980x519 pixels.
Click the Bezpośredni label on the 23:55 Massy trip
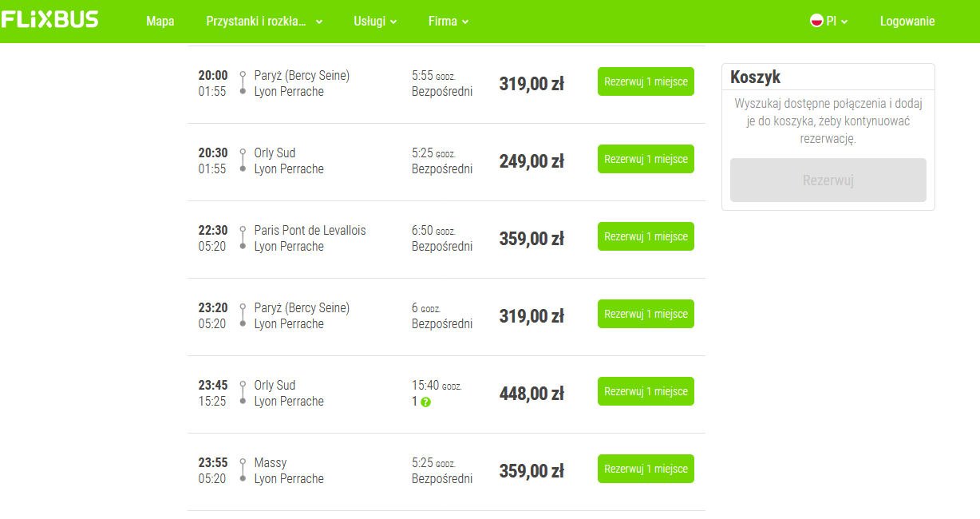[x=442, y=478]
